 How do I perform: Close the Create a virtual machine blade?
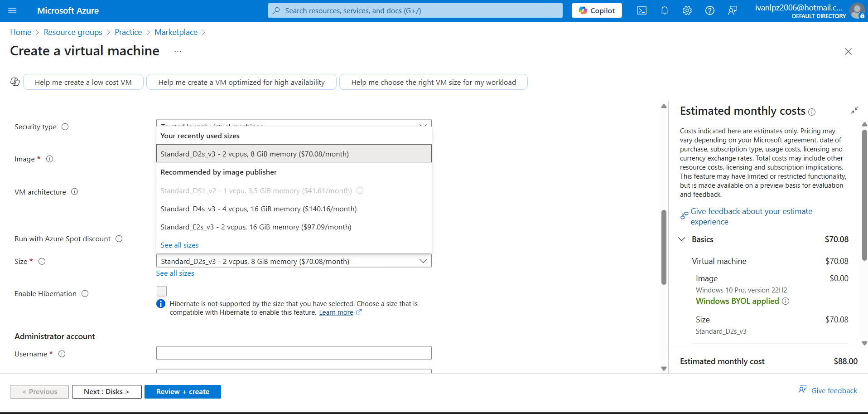pyautogui.click(x=848, y=51)
